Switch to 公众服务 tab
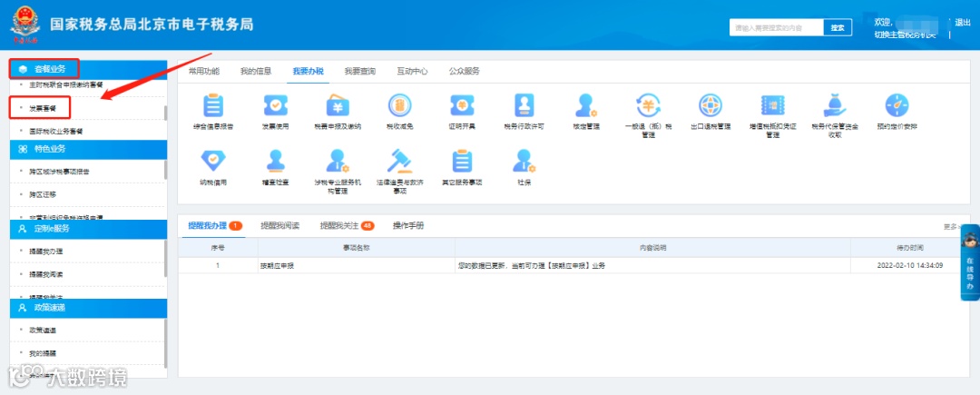Viewport: 980px width, 395px height. (x=465, y=71)
